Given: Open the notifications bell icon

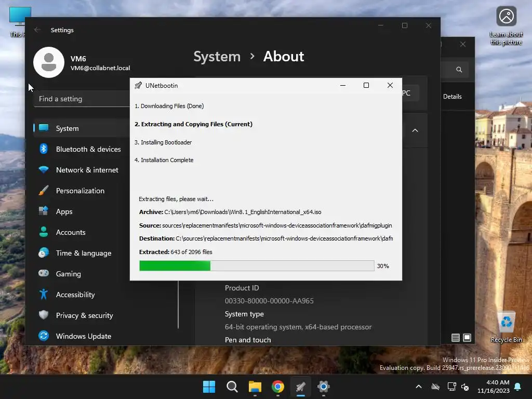Looking at the screenshot, I should [x=518, y=387].
